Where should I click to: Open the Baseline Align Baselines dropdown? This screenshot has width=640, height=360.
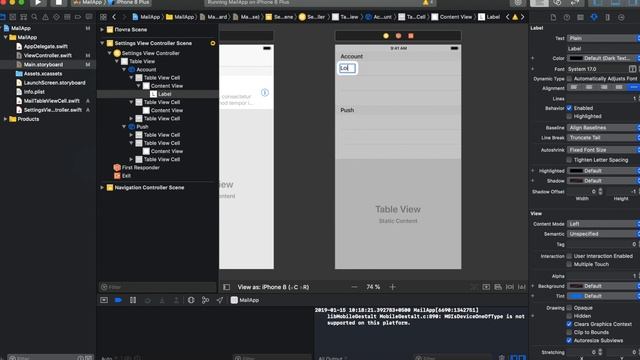(603, 128)
